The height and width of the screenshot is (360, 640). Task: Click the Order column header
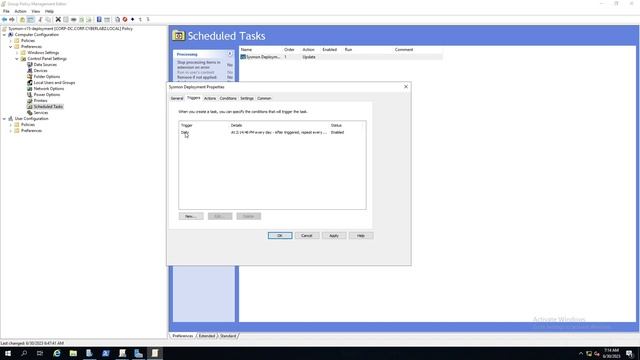(x=291, y=49)
